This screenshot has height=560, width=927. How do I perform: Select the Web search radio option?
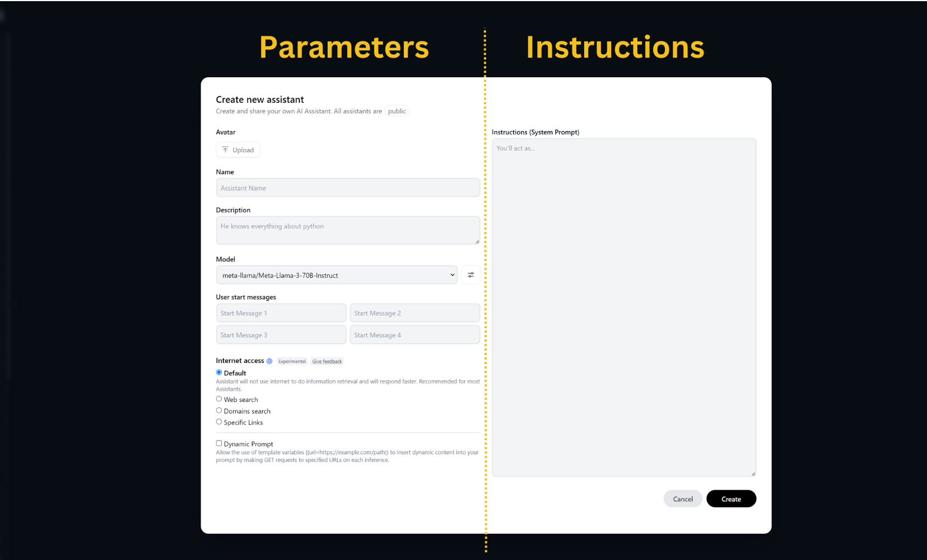click(219, 399)
